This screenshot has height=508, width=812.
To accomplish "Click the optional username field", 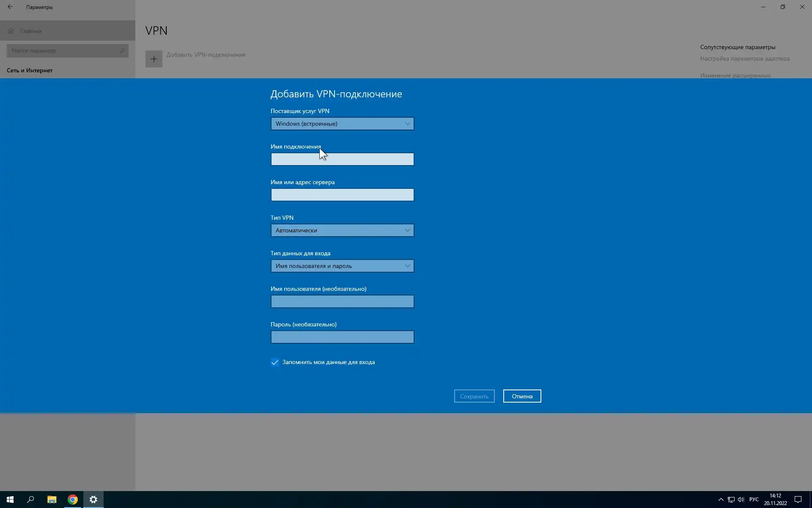I will click(x=342, y=301).
